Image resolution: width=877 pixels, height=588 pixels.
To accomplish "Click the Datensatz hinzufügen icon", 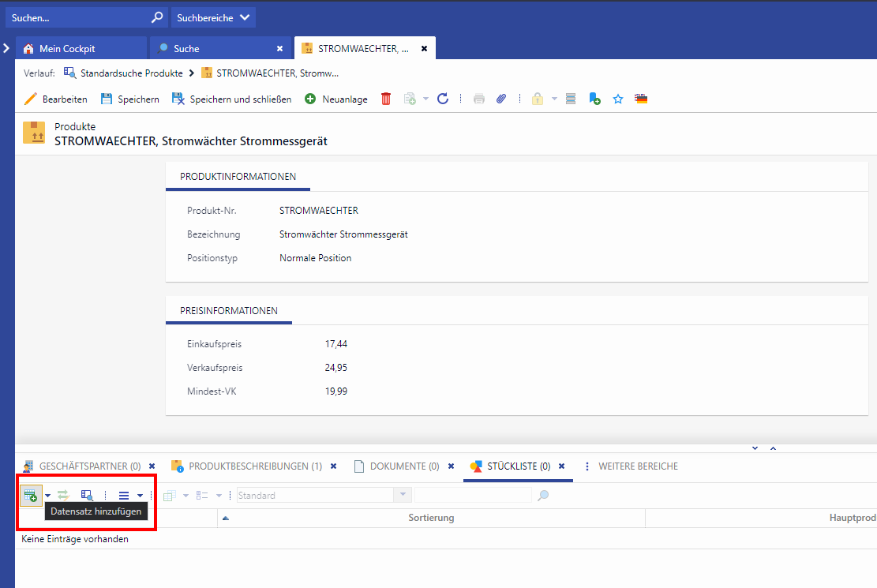I will pyautogui.click(x=31, y=495).
